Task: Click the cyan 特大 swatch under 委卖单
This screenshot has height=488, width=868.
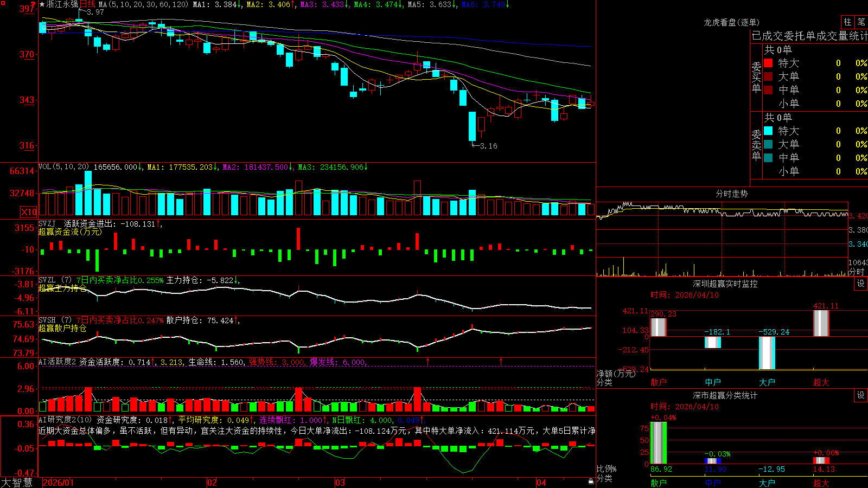Action: pos(768,131)
